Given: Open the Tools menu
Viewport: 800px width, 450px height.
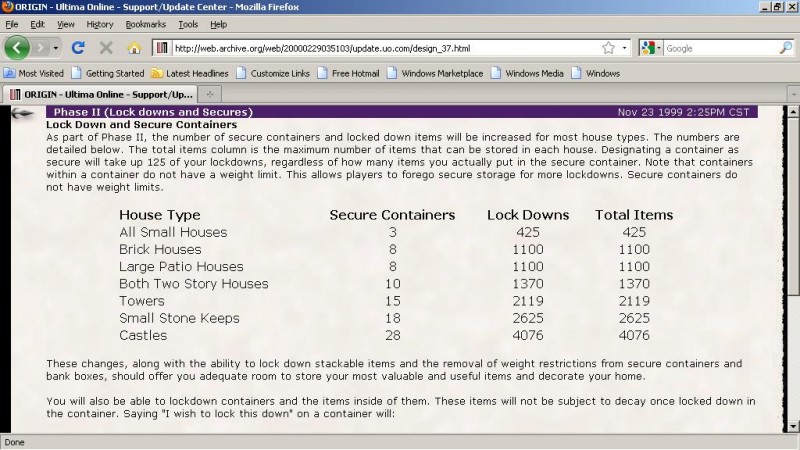Looking at the screenshot, I should (188, 24).
